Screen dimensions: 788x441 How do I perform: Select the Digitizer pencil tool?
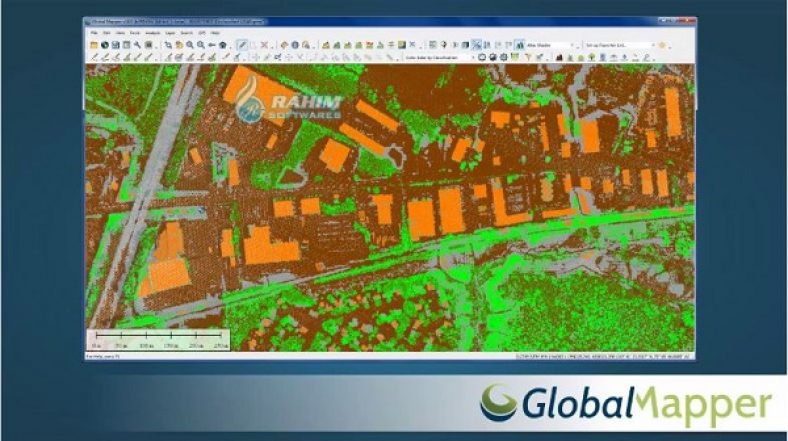[x=242, y=45]
